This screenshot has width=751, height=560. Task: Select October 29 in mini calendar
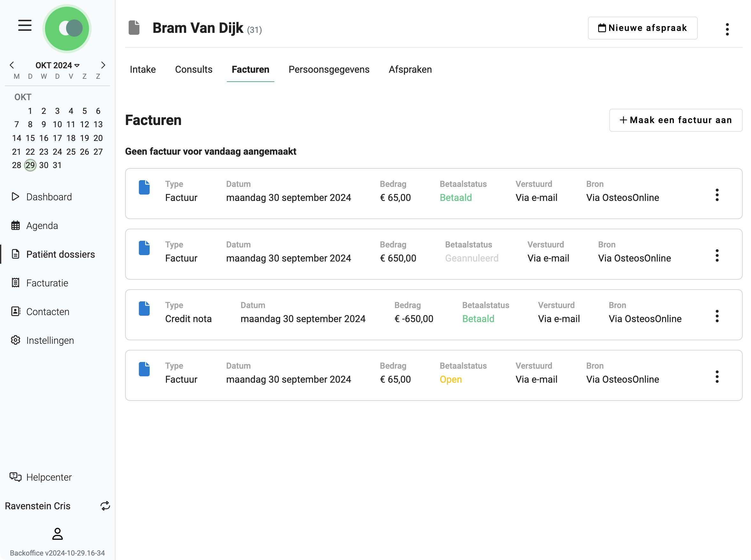click(x=30, y=166)
